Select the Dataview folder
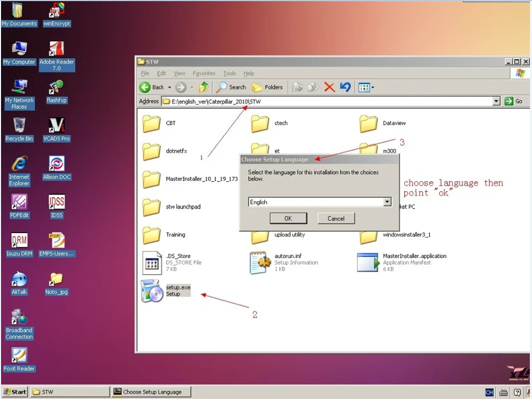Image resolution: width=532 pixels, height=399 pixels. pyautogui.click(x=383, y=123)
